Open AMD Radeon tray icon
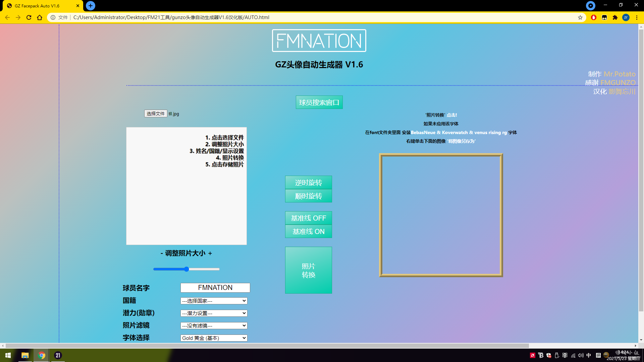 click(x=532, y=355)
